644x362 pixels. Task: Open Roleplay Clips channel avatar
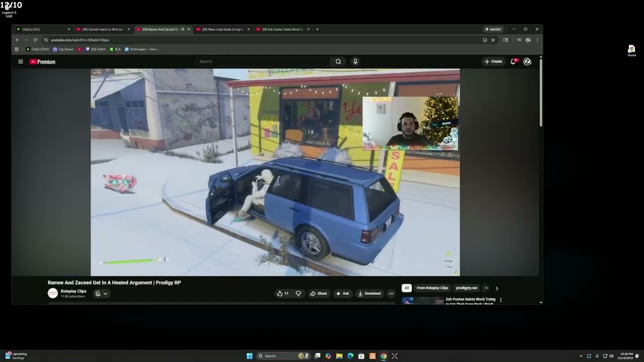[53, 293]
